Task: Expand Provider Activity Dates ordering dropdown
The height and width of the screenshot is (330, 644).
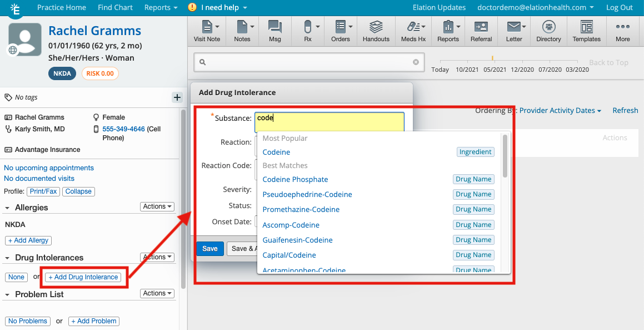Action: click(x=560, y=111)
